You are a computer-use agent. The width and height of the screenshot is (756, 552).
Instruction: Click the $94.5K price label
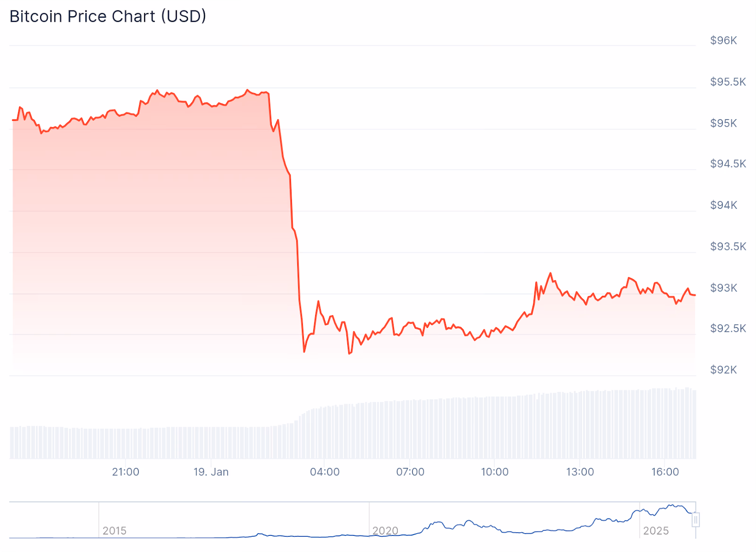728,164
